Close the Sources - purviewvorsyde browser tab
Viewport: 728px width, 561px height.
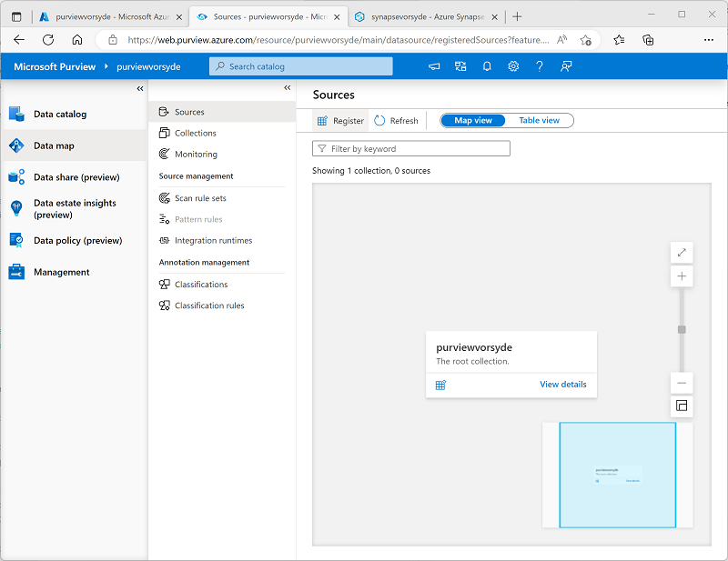337,17
